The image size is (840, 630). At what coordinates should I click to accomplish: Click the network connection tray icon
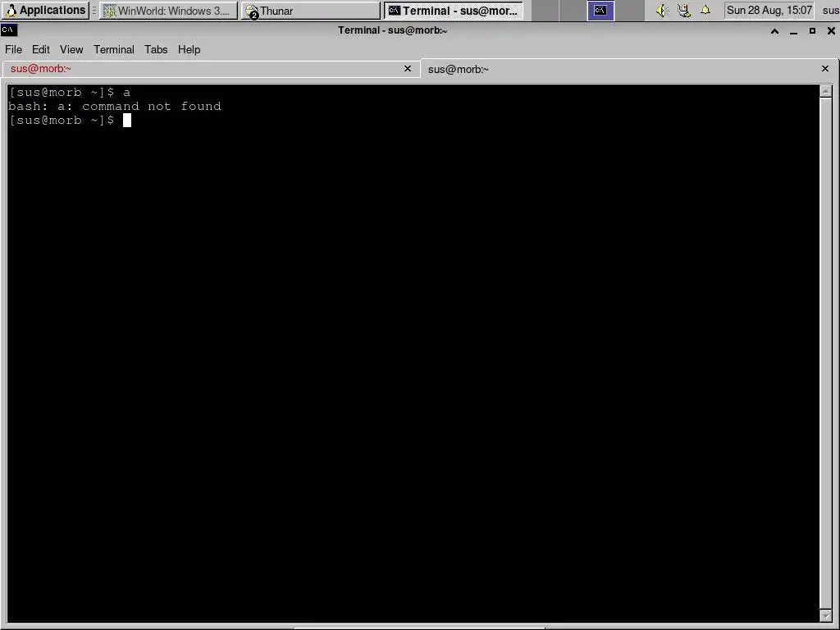click(x=683, y=10)
